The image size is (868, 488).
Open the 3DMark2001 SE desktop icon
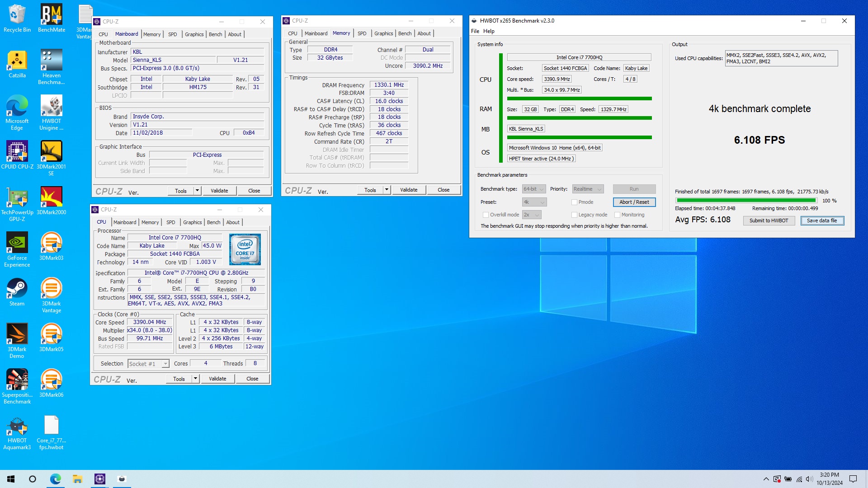[x=52, y=158]
